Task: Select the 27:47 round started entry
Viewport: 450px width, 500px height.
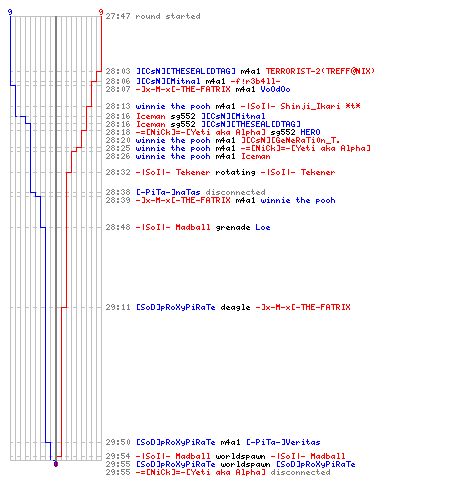Action: pyautogui.click(x=153, y=16)
